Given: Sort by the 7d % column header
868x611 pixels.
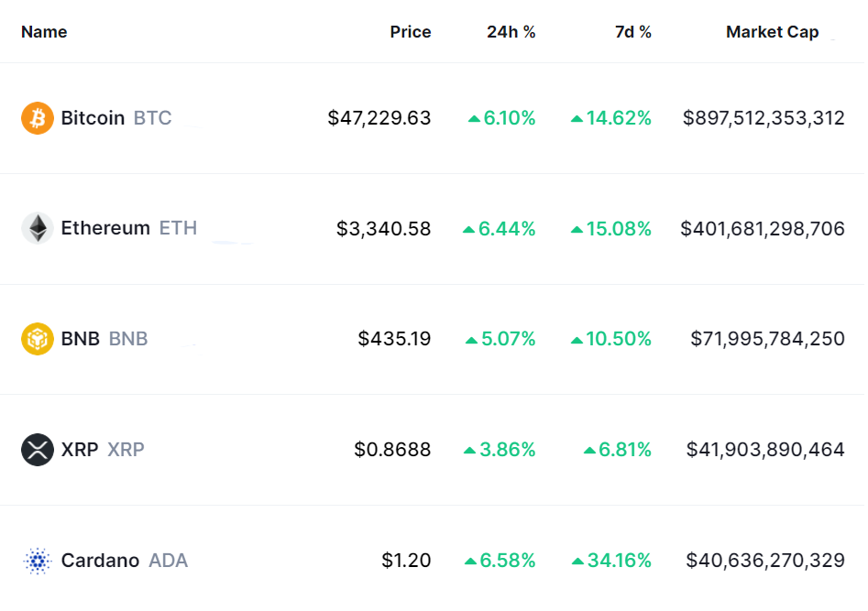Looking at the screenshot, I should (x=632, y=32).
